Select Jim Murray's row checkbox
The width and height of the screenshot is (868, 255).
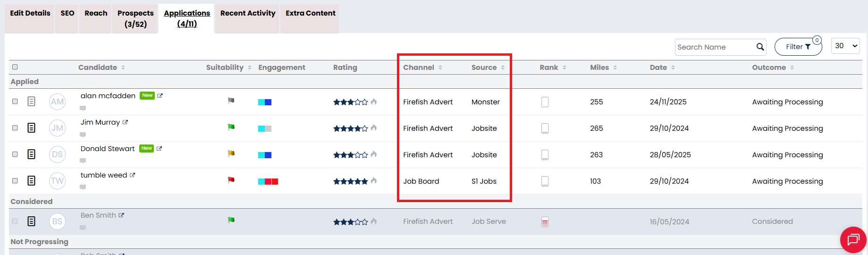pos(15,128)
